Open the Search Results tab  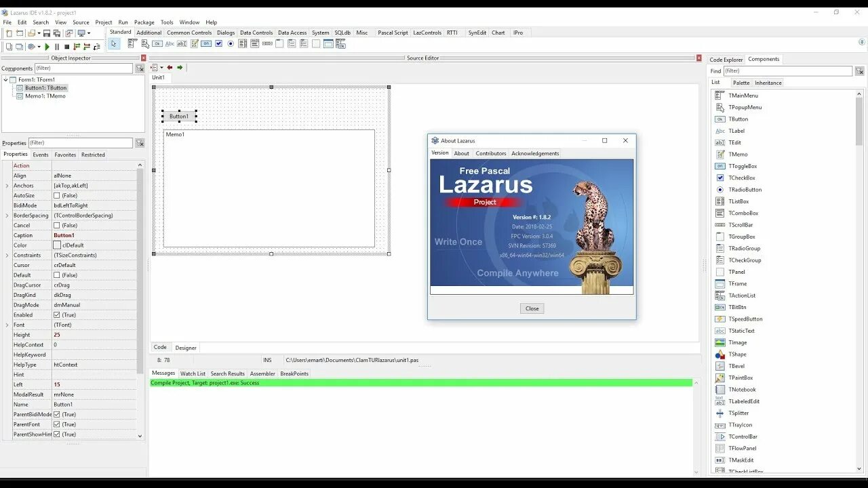point(227,373)
